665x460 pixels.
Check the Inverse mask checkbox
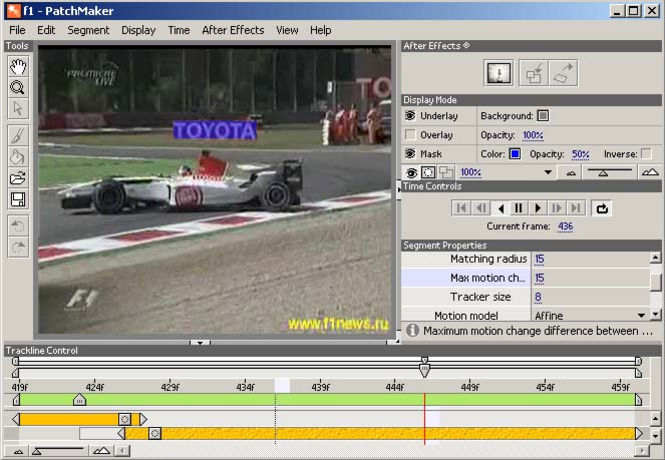coord(646,154)
